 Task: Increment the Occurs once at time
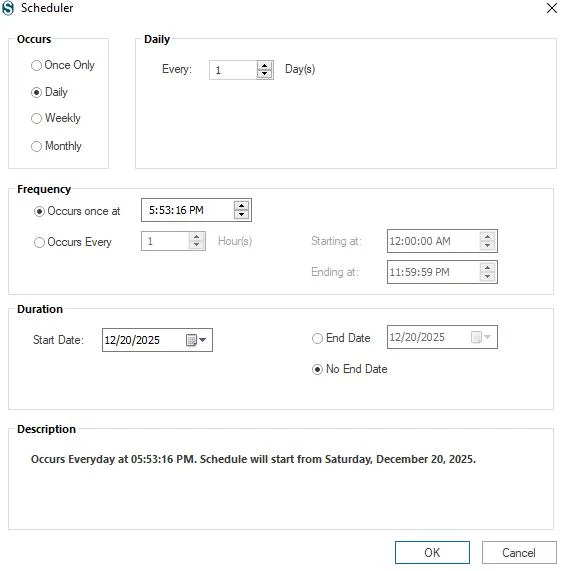click(241, 206)
